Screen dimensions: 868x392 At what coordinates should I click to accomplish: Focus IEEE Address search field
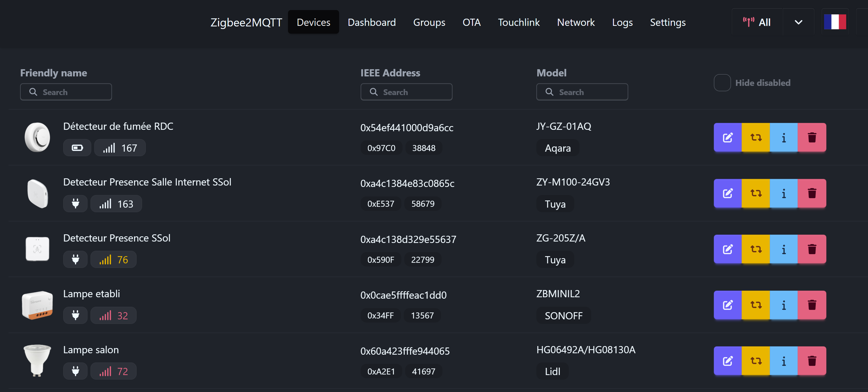406,92
